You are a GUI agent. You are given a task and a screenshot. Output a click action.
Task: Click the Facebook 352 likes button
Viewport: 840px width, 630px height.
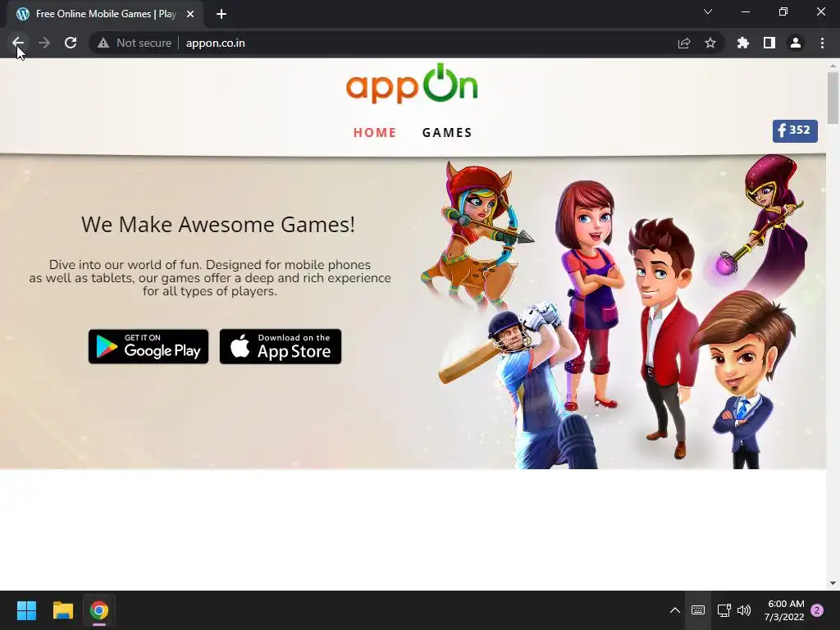click(x=795, y=130)
